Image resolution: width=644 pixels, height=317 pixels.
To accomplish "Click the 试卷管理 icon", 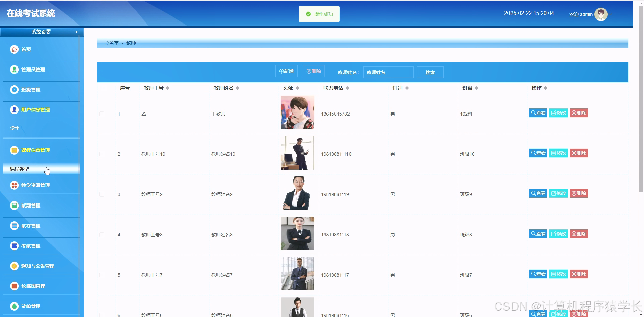I will (14, 226).
